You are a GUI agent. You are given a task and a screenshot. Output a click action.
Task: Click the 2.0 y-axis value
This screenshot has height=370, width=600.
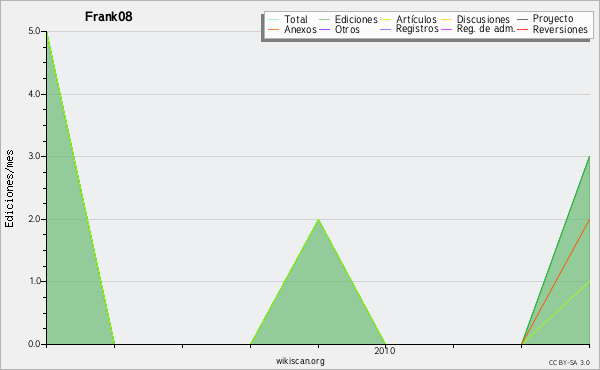click(34, 219)
